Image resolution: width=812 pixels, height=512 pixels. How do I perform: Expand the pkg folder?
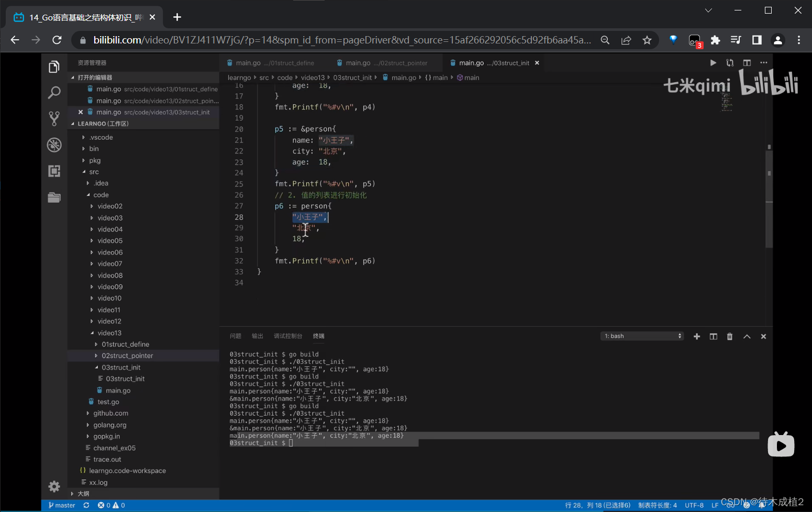point(95,160)
